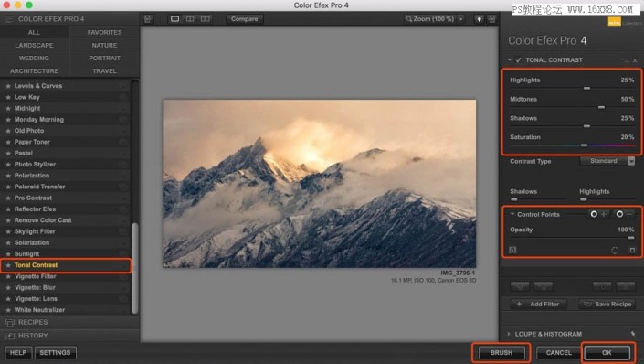This screenshot has height=364, width=644.
Task: Switch to split preview view icon
Action: (x=190, y=19)
